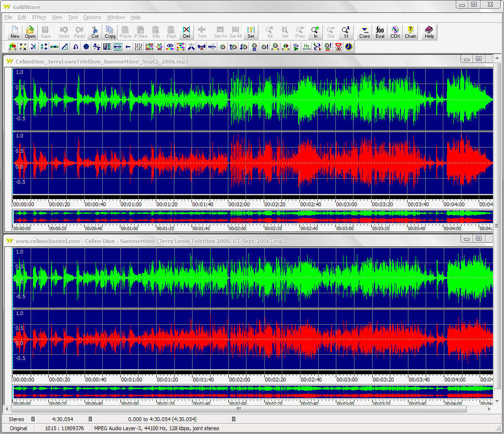504x434 pixels.
Task: Click the status icon after the selection range
Action: [x=234, y=419]
